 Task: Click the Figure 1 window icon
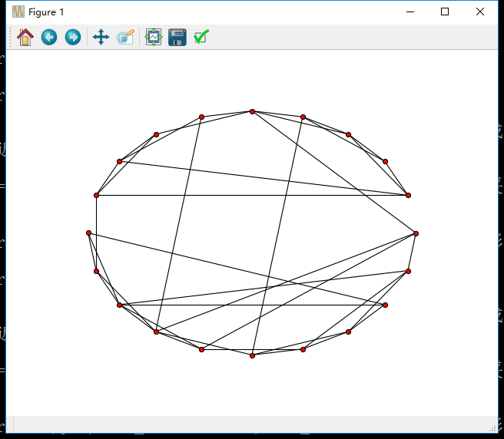18,12
